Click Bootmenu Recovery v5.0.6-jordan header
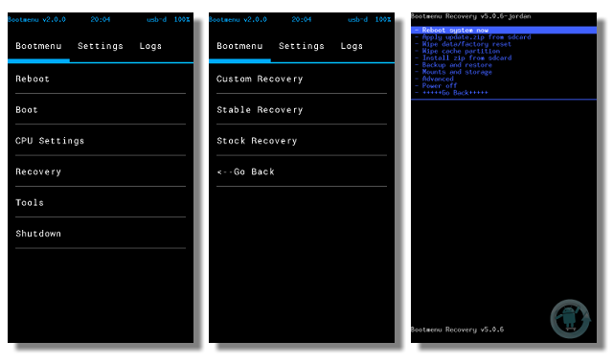 [470, 16]
